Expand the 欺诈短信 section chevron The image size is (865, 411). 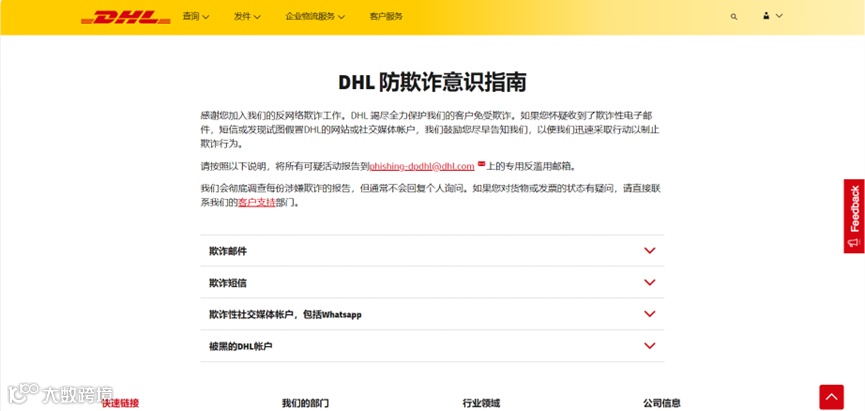(x=650, y=282)
